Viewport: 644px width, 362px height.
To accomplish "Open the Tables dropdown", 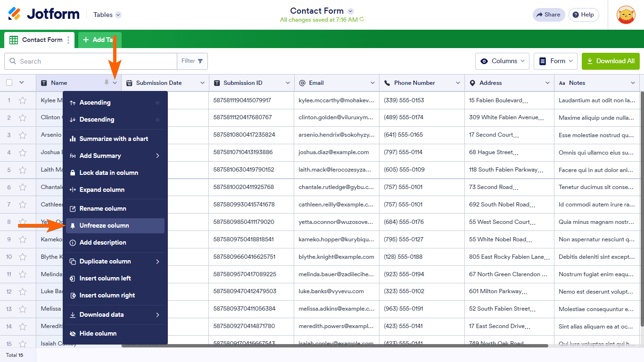I will point(107,15).
